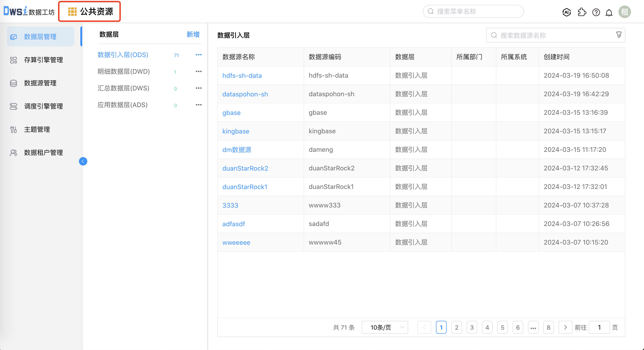The width and height of the screenshot is (644, 350).
Task: Open the hdfs-sh-data data source link
Action: click(242, 75)
